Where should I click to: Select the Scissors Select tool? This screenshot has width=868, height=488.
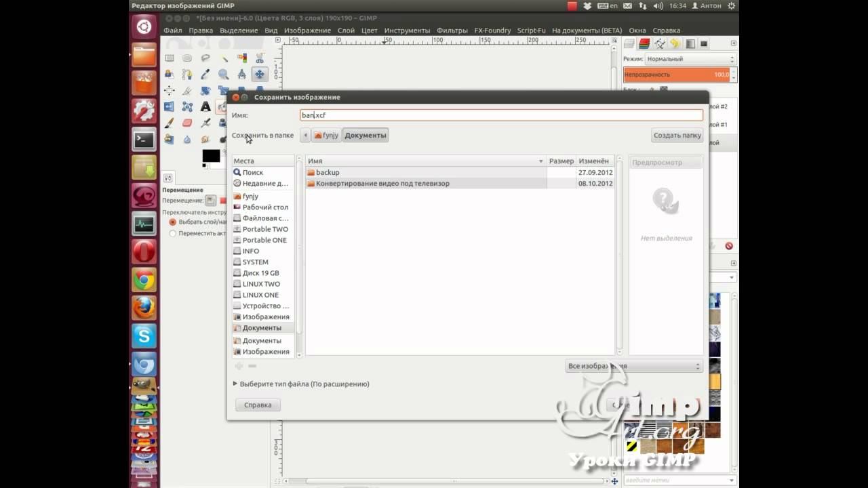(x=260, y=58)
